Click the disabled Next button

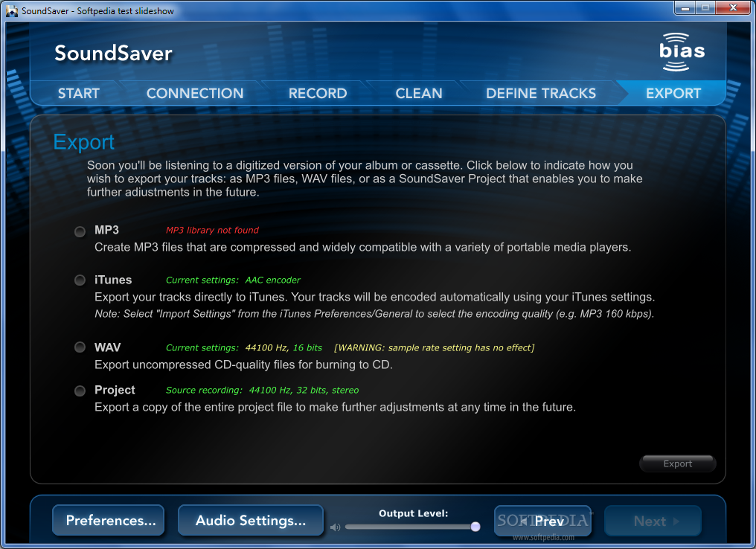[x=653, y=521]
